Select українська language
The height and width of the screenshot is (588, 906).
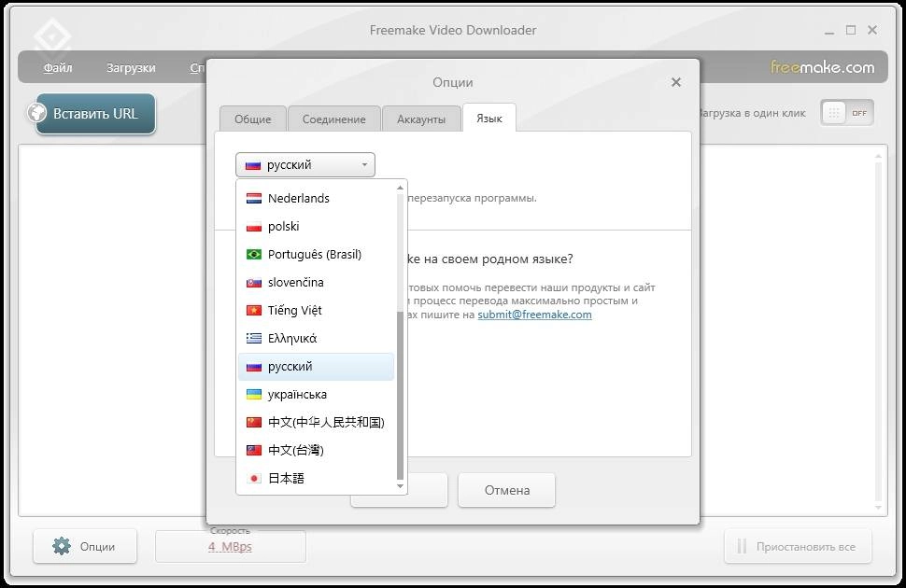[316, 395]
